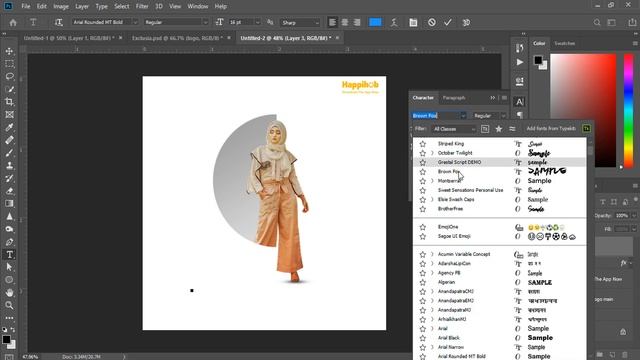Select the Gradient tool
Viewport: 640px width, 360px height.
(9, 204)
